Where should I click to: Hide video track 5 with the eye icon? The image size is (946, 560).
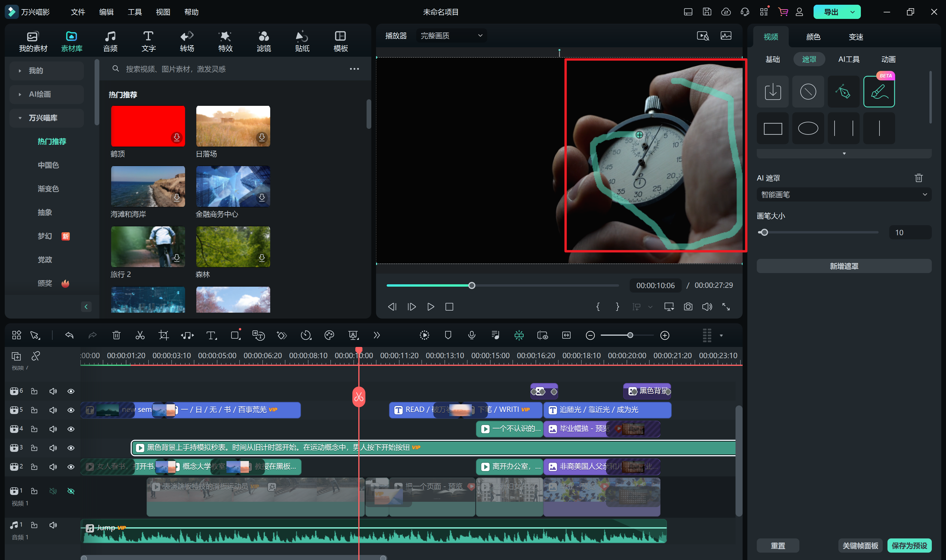(x=71, y=410)
